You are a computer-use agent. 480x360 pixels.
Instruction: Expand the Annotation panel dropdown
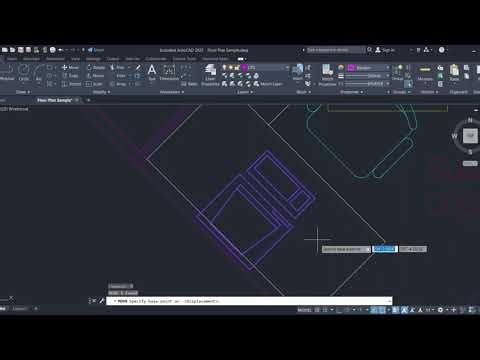coord(172,92)
